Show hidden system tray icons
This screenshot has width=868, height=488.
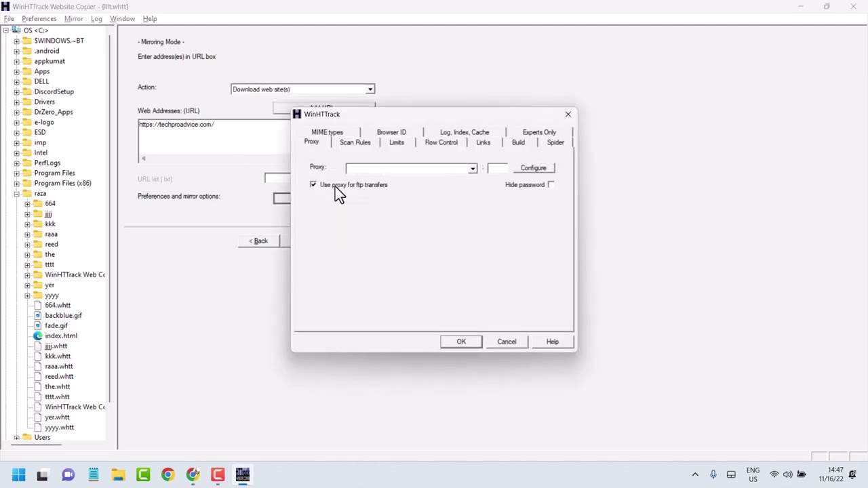(695, 474)
